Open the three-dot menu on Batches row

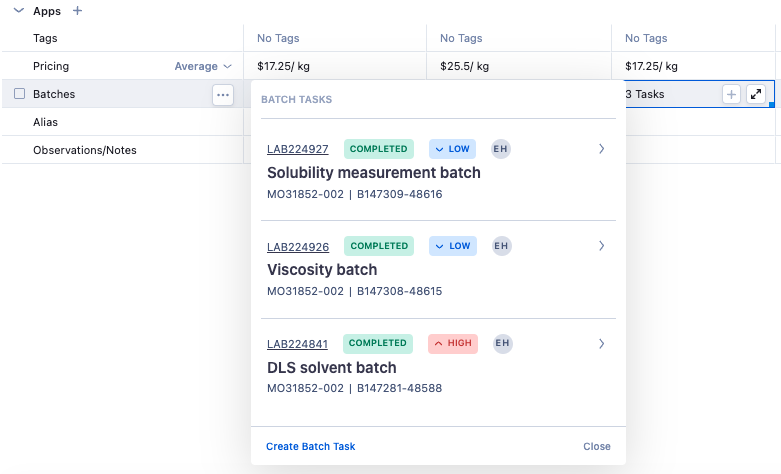click(222, 94)
